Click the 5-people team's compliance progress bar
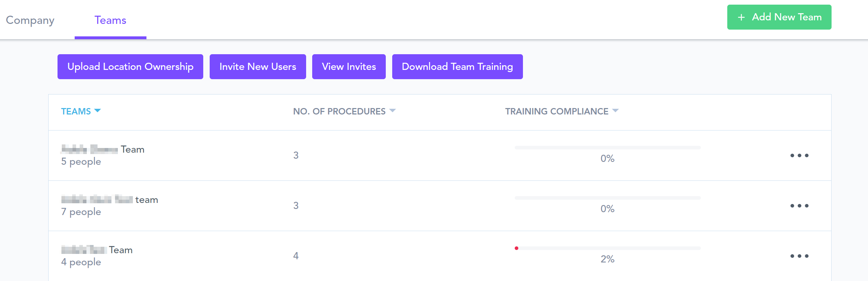This screenshot has height=281, width=868. pos(607,148)
